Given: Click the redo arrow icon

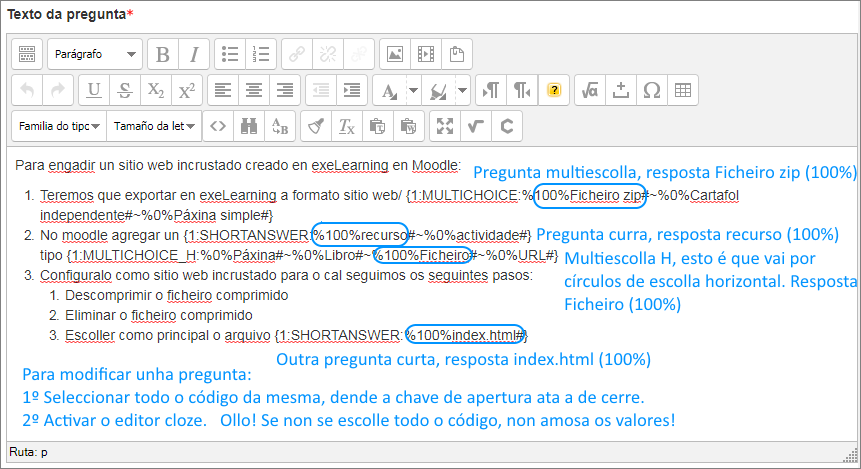Looking at the screenshot, I should coord(58,90).
